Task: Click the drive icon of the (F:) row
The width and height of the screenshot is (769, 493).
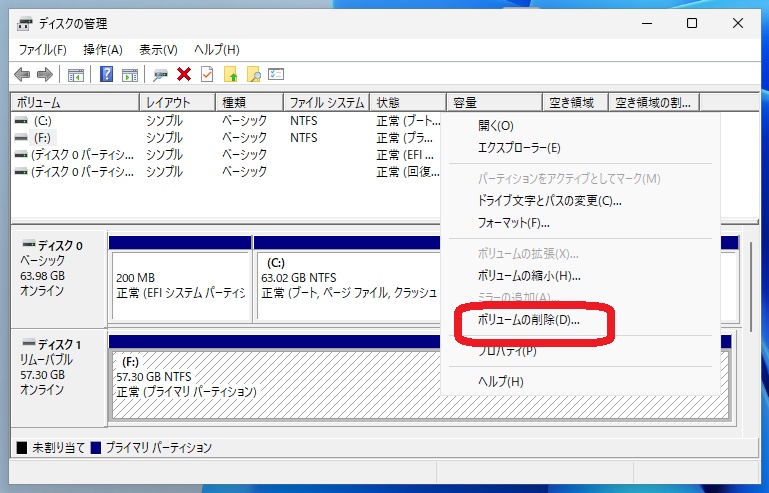Action: coord(21,138)
